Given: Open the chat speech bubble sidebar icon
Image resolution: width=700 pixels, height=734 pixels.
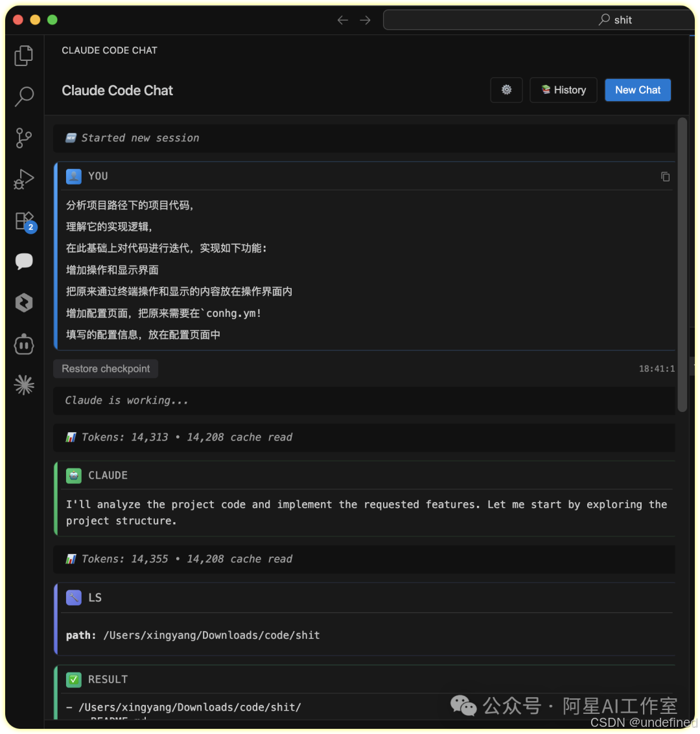Looking at the screenshot, I should (x=24, y=262).
